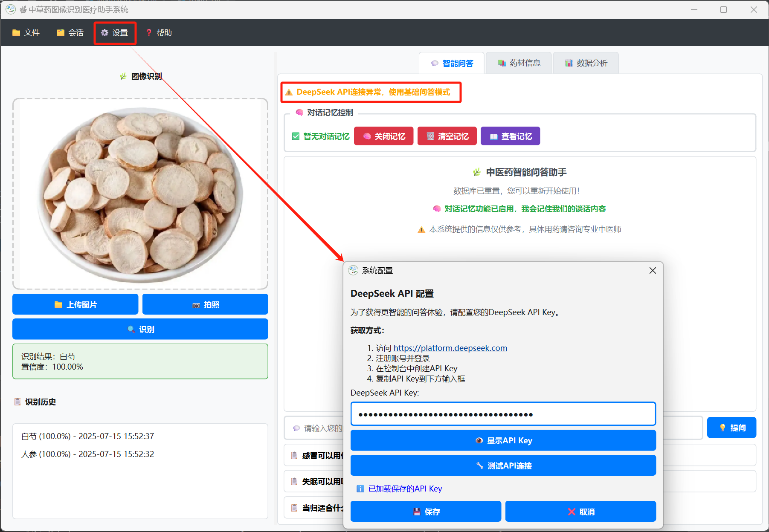Click the lightbulb icon on 提问
The image size is (769, 532).
pos(723,428)
